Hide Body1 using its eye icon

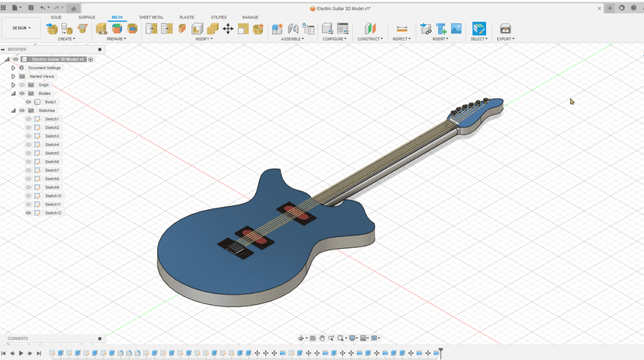[x=29, y=102]
